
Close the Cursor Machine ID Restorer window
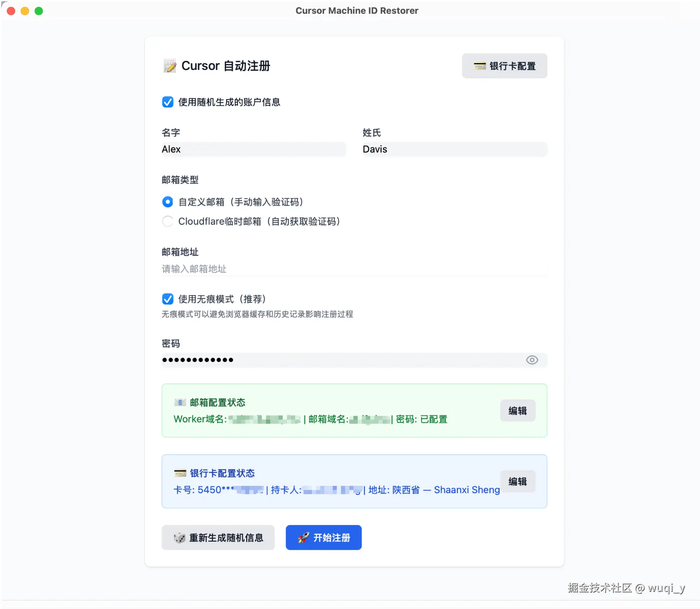(x=11, y=11)
